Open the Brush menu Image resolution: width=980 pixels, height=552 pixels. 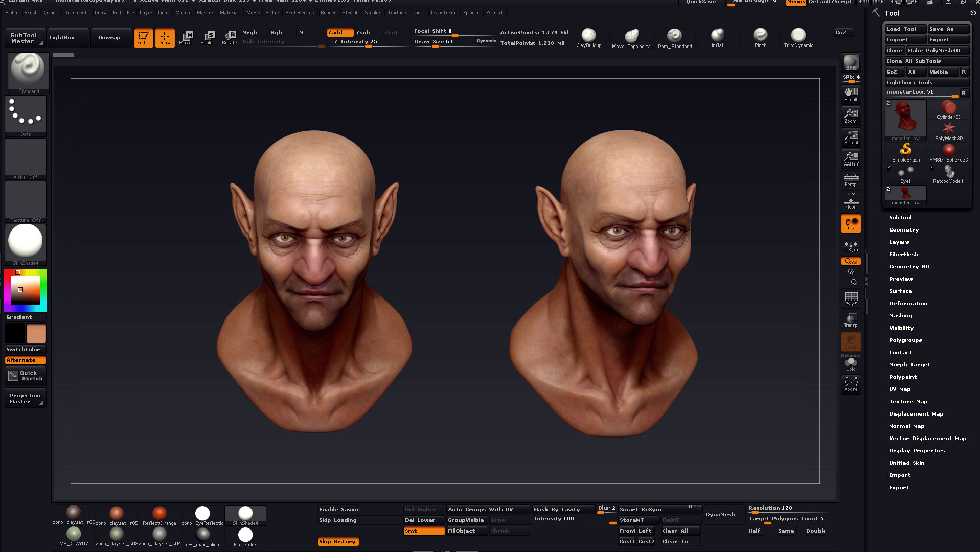pos(31,13)
